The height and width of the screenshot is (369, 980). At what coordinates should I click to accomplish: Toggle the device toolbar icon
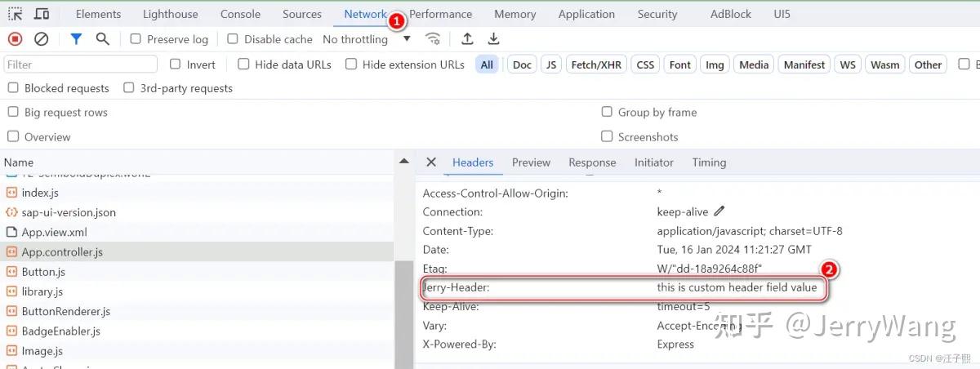click(x=41, y=14)
